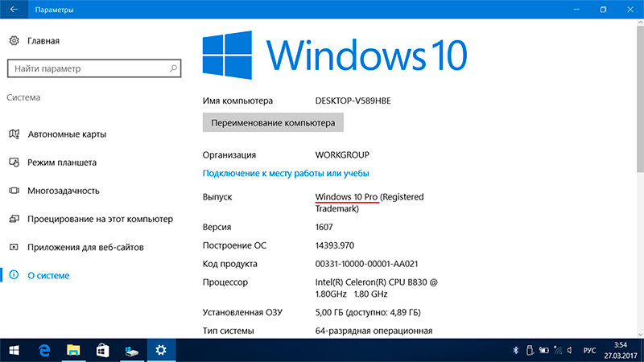Open Приложения для веб-сайтов section
Image resolution: width=644 pixels, height=362 pixels.
(x=85, y=247)
